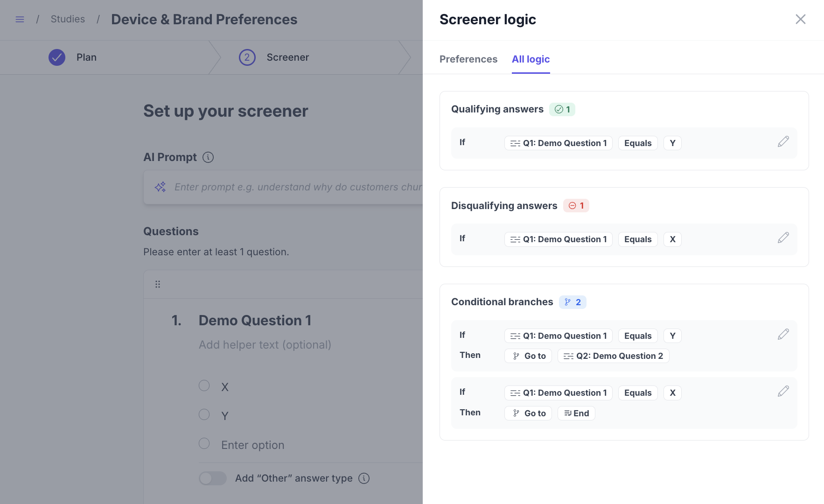Edit the disqualifying answer rule
Viewport: 824px width, 504px height.
point(783,238)
